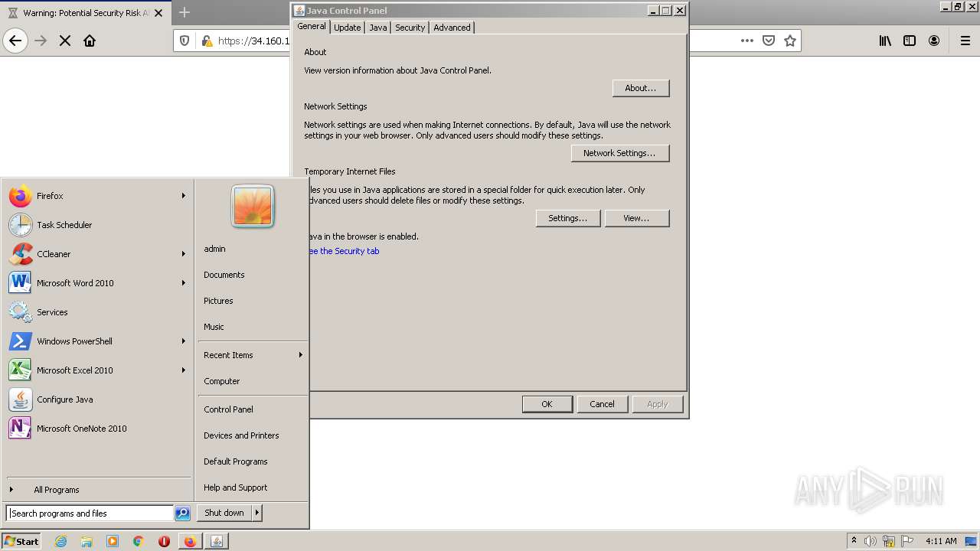Click the Start button
Viewport: 980px width, 551px height.
click(x=21, y=541)
